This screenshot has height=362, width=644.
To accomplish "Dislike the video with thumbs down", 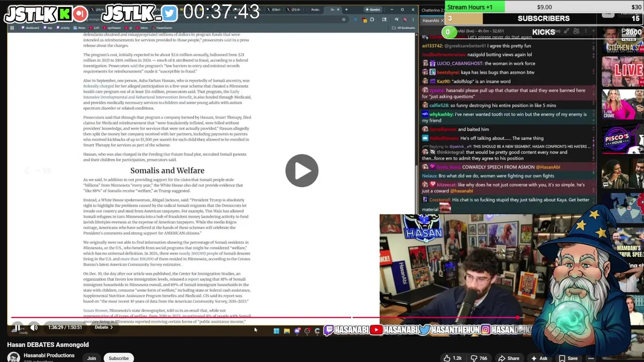I will (478, 358).
